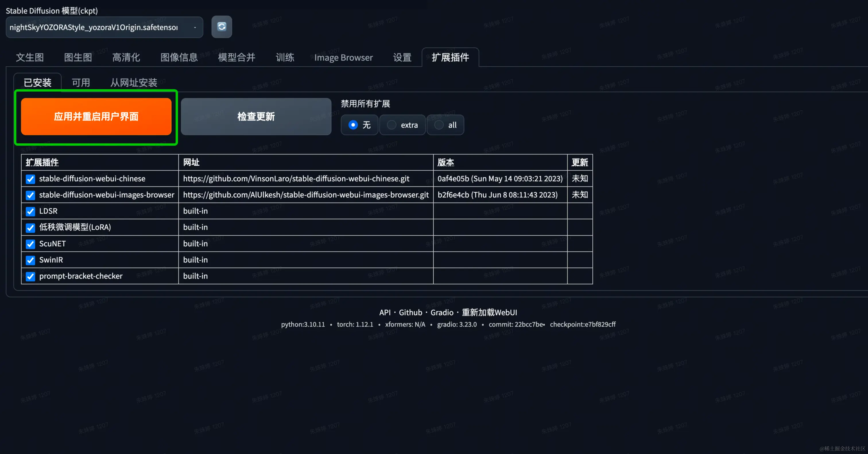The width and height of the screenshot is (868, 454).
Task: Click the API footer link
Action: tap(385, 312)
